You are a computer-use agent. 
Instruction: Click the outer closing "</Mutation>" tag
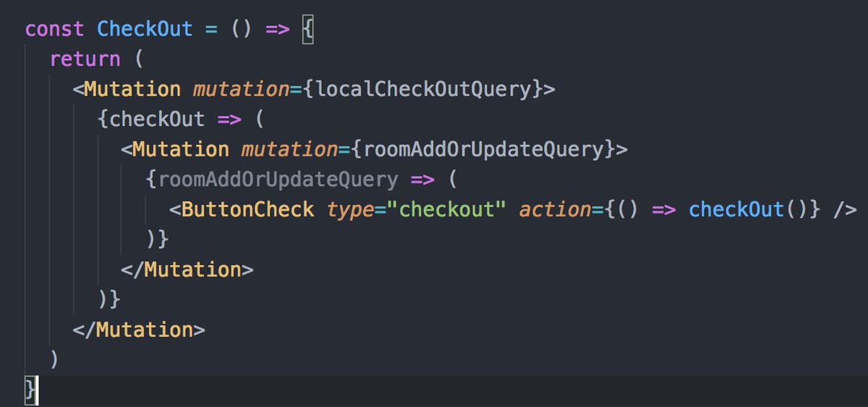click(139, 330)
